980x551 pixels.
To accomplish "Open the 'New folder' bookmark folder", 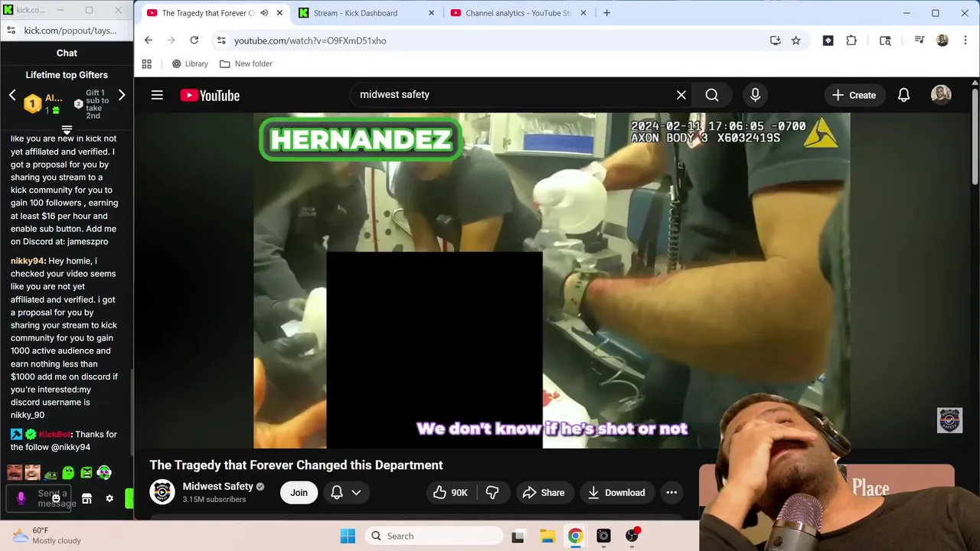I will coord(246,64).
